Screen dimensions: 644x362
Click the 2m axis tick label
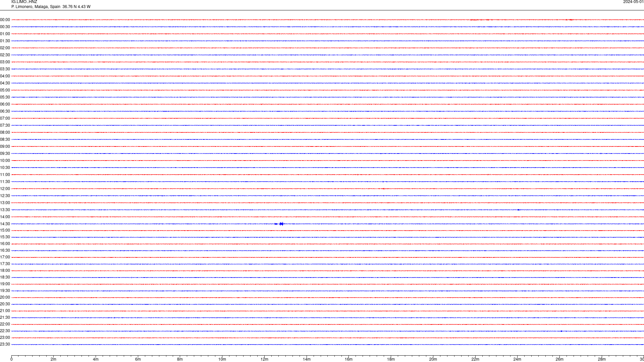(x=54, y=359)
